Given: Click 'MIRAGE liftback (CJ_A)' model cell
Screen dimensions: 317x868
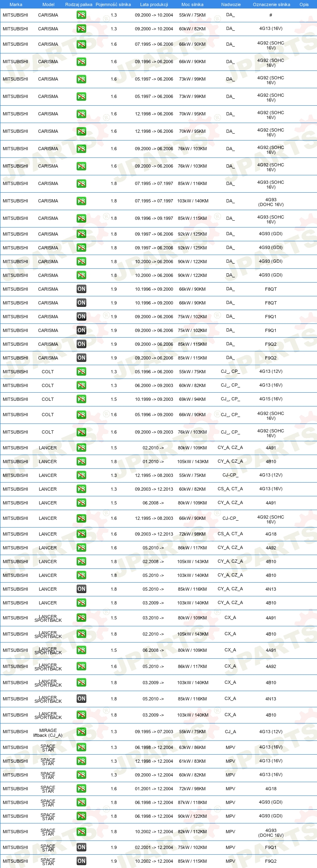Looking at the screenshot, I should point(48,733).
